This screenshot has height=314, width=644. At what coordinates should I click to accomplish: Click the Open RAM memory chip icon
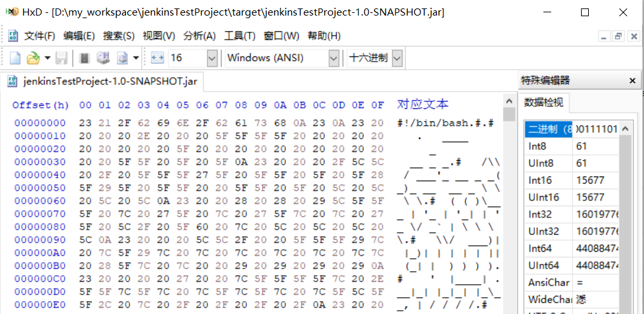[84, 58]
